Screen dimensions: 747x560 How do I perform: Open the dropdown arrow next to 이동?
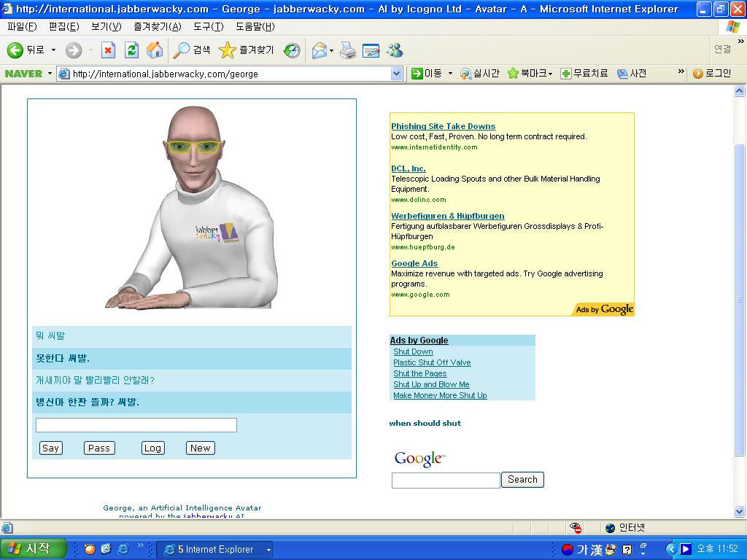450,74
